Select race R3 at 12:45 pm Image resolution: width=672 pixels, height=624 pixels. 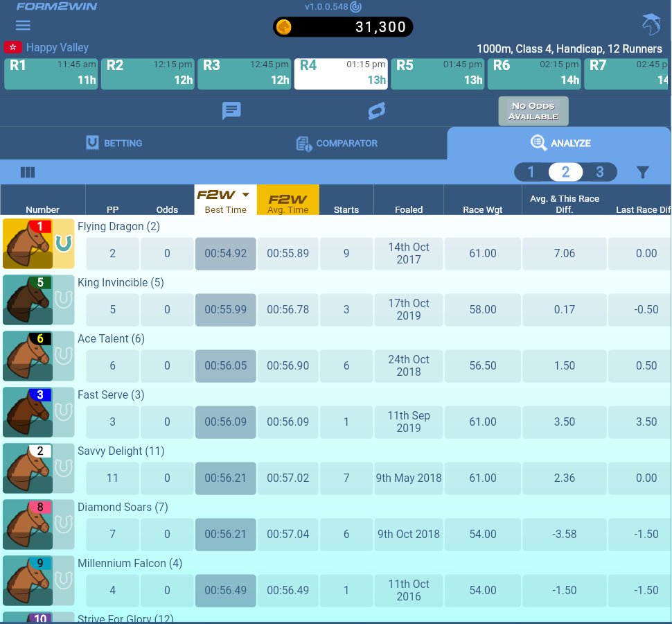pyautogui.click(x=245, y=73)
